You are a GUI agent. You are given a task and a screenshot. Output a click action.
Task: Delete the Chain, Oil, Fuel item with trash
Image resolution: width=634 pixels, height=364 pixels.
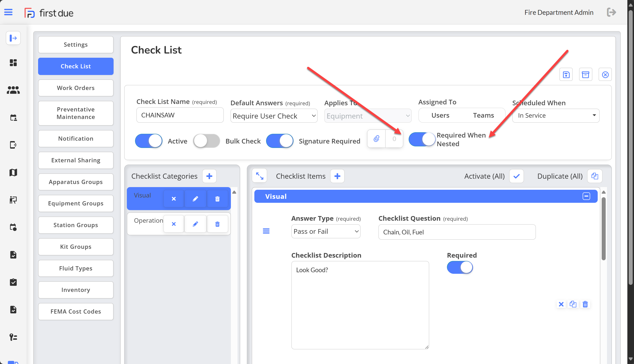click(585, 304)
